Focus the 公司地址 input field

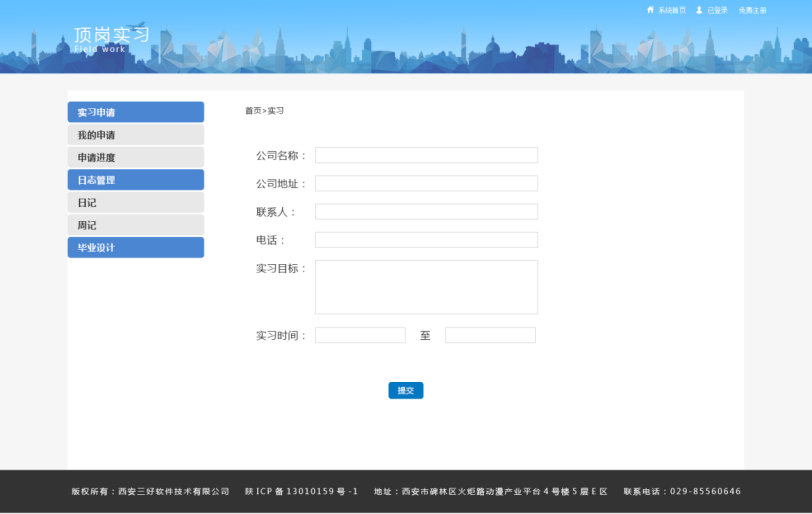tap(426, 183)
